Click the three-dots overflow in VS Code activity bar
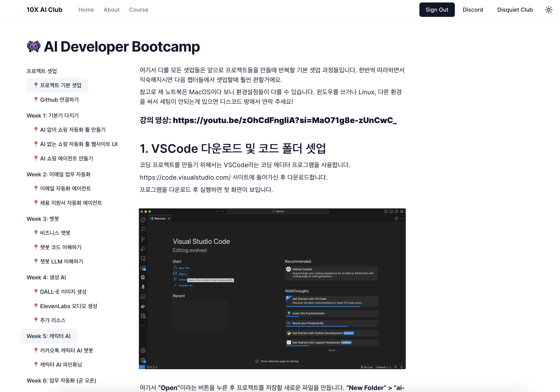 pos(143,325)
